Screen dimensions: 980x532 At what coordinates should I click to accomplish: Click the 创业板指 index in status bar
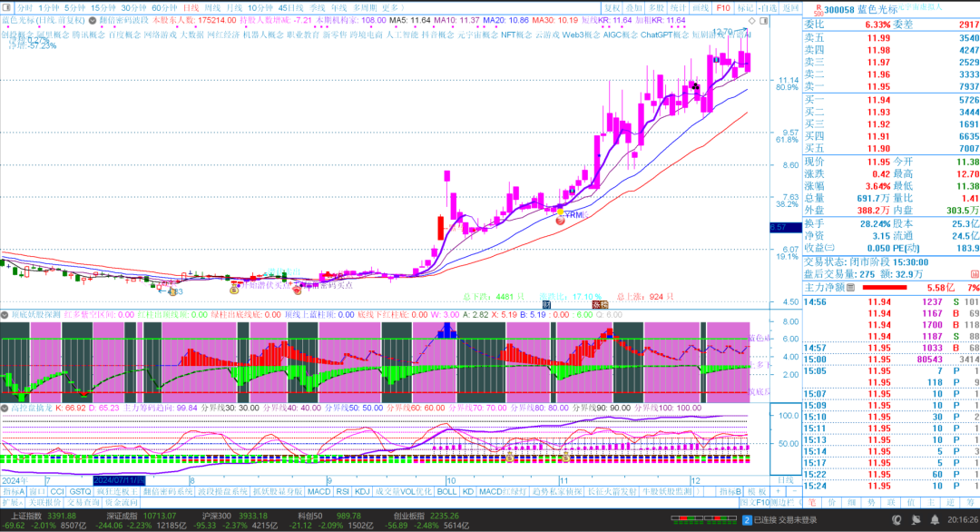(x=409, y=516)
